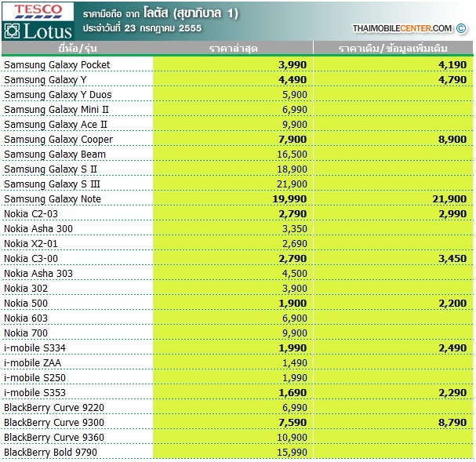The height and width of the screenshot is (462, 476).
Task: Select the Nokia 302 name
Action: tap(26, 288)
